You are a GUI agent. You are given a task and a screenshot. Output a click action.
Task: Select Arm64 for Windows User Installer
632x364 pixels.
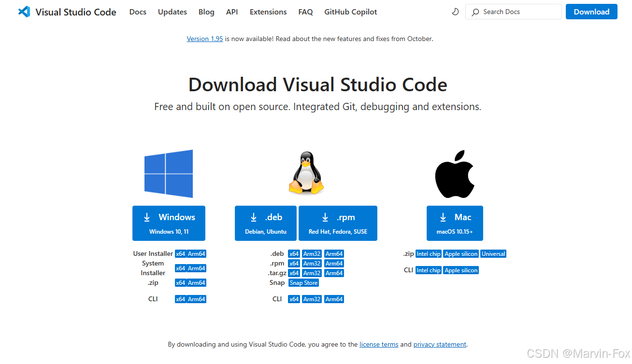(x=197, y=254)
